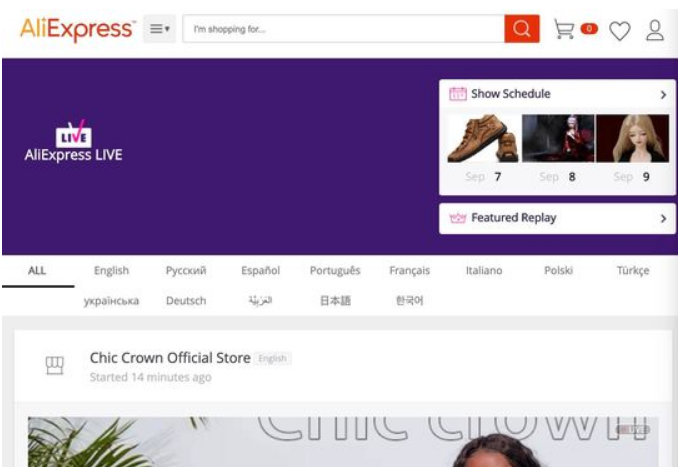Open the wishlist heart icon

tap(620, 31)
